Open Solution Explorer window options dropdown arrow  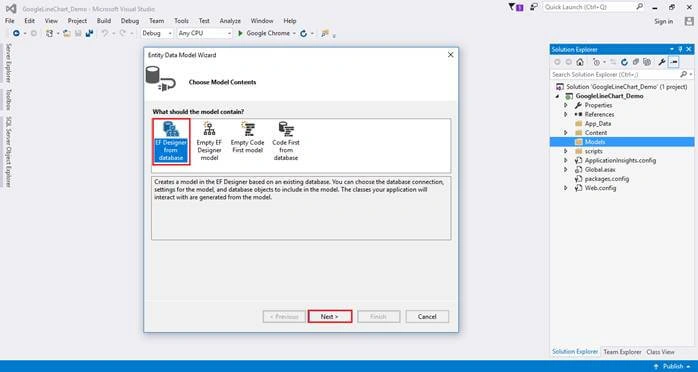pos(672,49)
